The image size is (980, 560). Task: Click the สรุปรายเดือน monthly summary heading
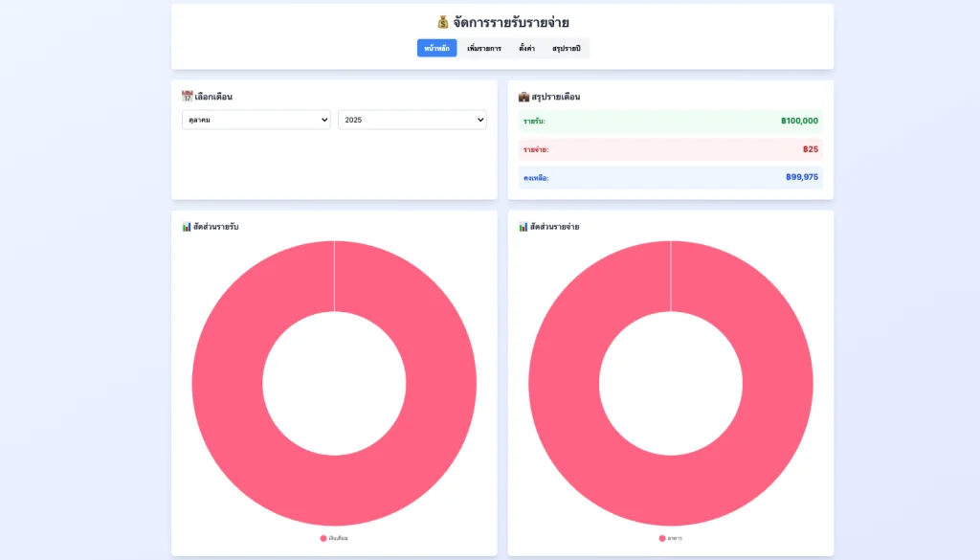pyautogui.click(x=555, y=97)
